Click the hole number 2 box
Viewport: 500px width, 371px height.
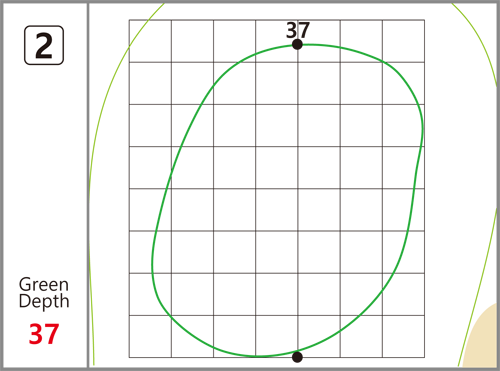coord(44,45)
